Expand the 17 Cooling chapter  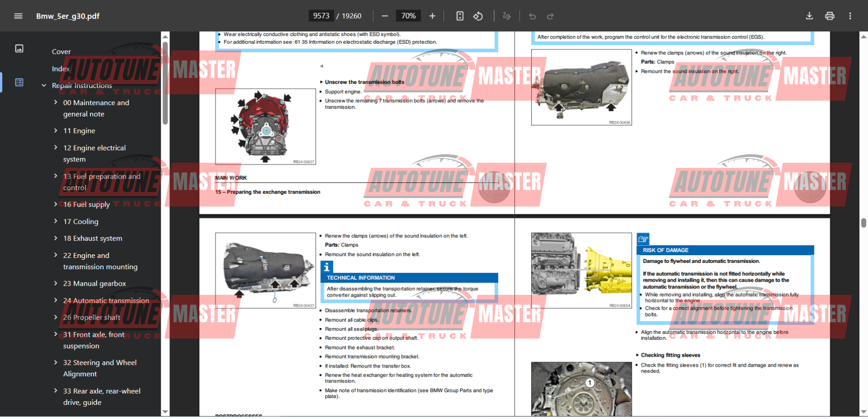[x=55, y=221]
